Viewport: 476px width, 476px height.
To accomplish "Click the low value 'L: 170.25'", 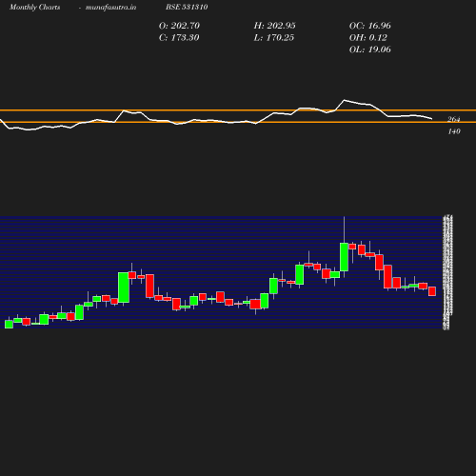I will tap(274, 37).
